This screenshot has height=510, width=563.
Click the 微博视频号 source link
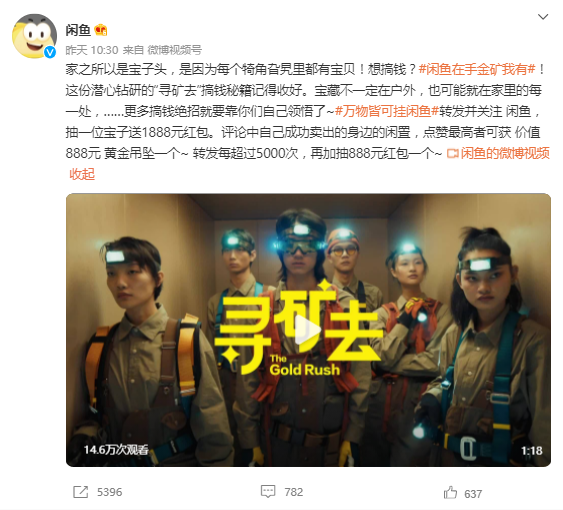pyautogui.click(x=175, y=50)
